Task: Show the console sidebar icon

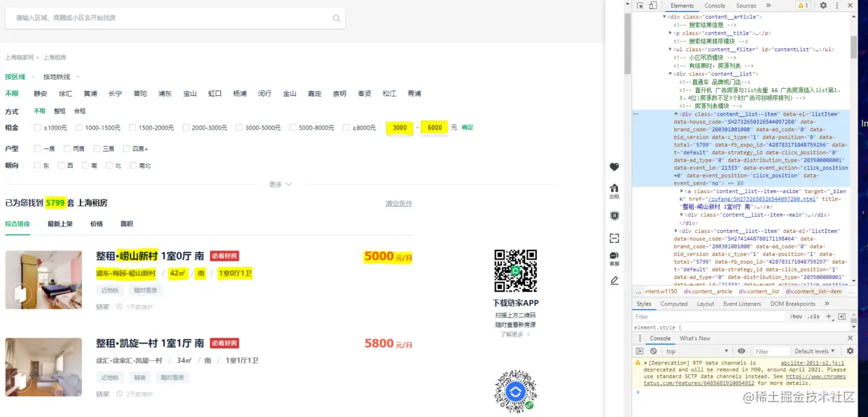Action: pyautogui.click(x=639, y=351)
